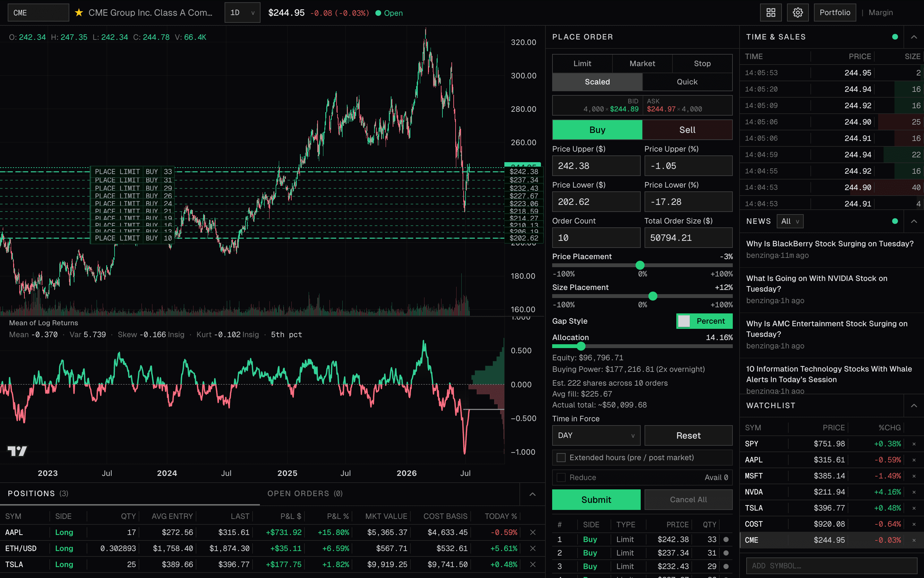The height and width of the screenshot is (578, 924).
Task: Close the AAPL position row
Action: pyautogui.click(x=533, y=532)
